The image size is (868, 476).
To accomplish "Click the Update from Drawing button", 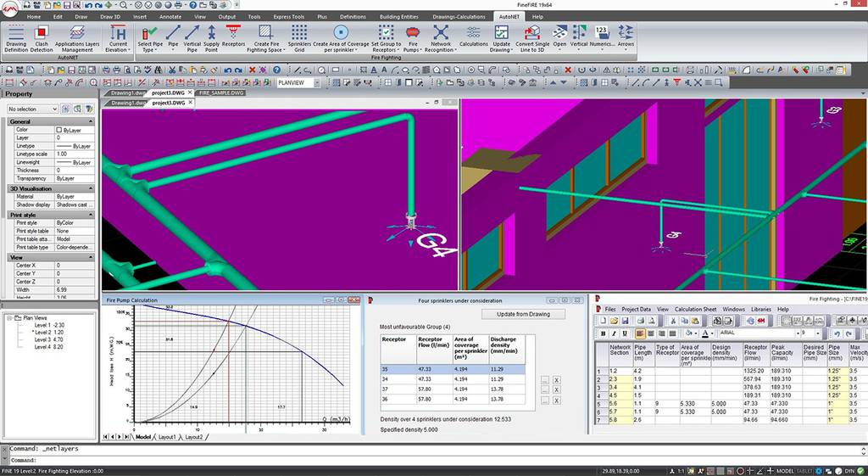I will [523, 314].
